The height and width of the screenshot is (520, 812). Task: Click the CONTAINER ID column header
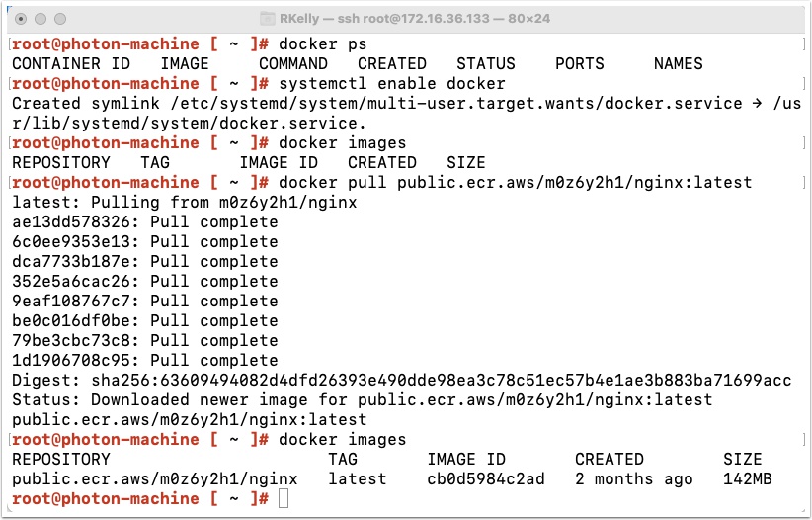click(x=71, y=64)
